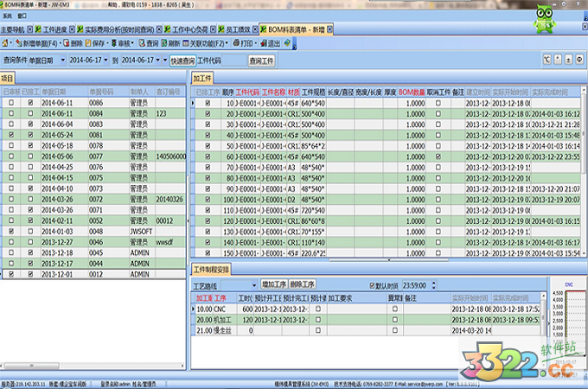Click the 查询工件 button
Screen dimensions: 588x389
coord(261,61)
